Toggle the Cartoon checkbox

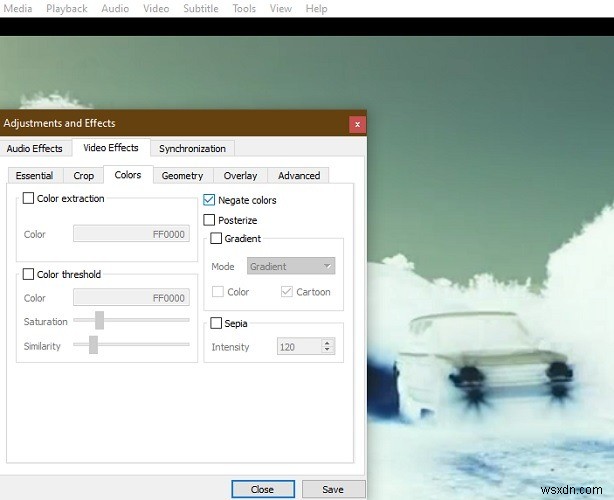coord(287,292)
